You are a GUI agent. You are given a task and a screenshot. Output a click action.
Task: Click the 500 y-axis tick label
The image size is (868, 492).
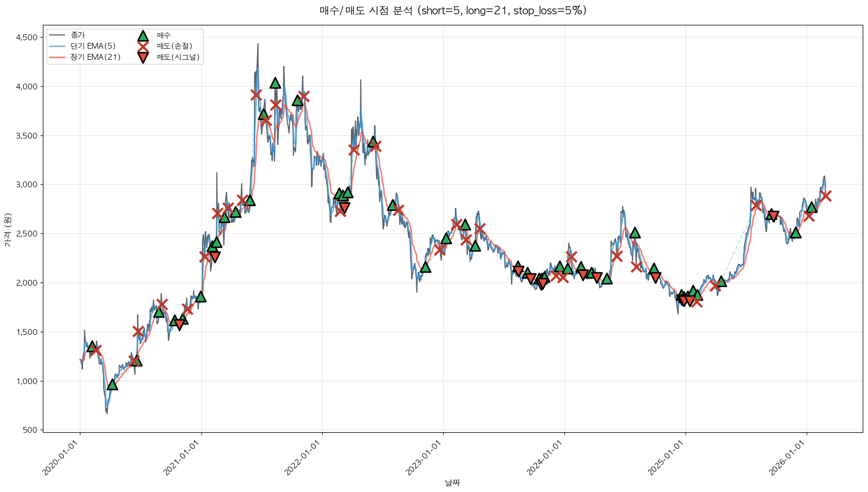pyautogui.click(x=31, y=430)
